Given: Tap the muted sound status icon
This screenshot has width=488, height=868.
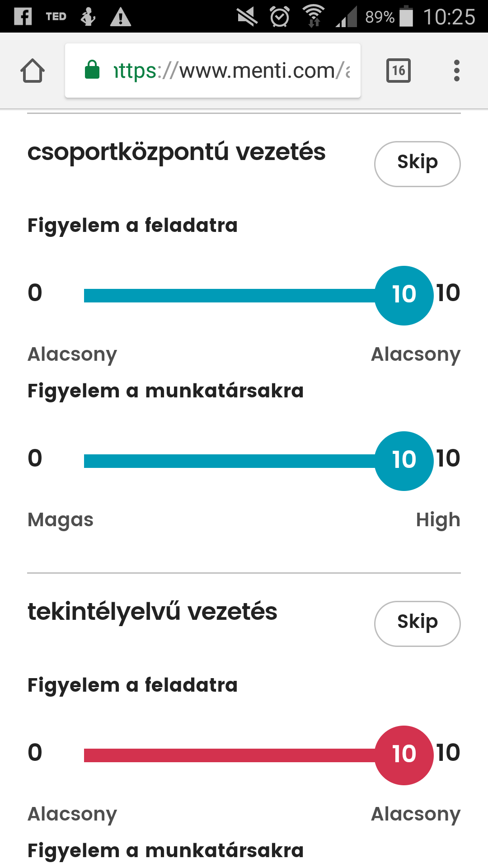Looking at the screenshot, I should [247, 17].
